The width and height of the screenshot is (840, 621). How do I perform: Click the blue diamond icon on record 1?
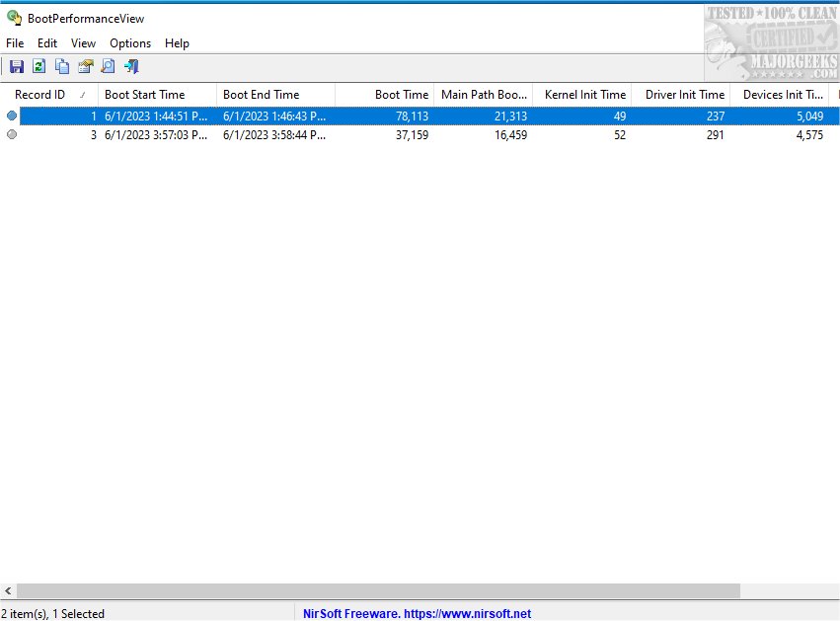point(10,116)
